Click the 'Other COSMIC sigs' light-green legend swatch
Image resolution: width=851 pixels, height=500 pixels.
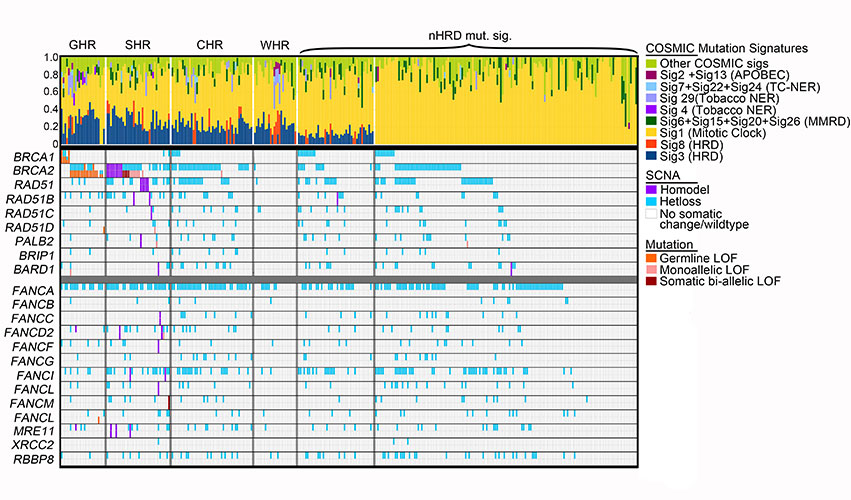pos(651,64)
